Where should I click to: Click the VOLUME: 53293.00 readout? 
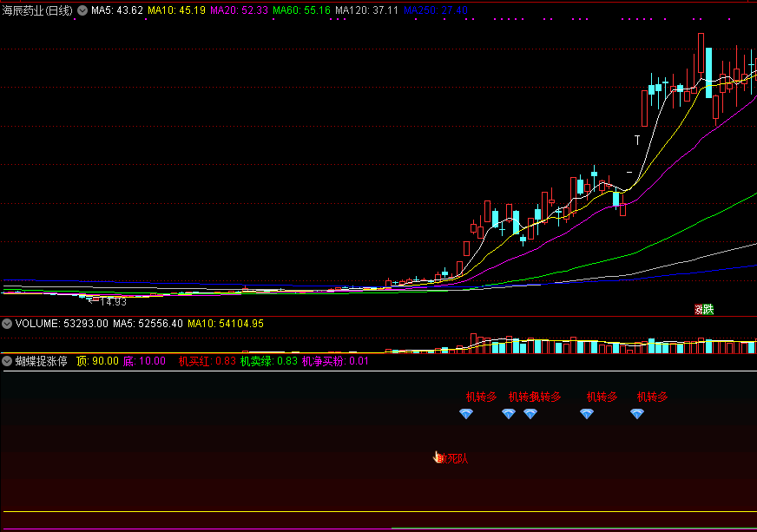point(62,324)
